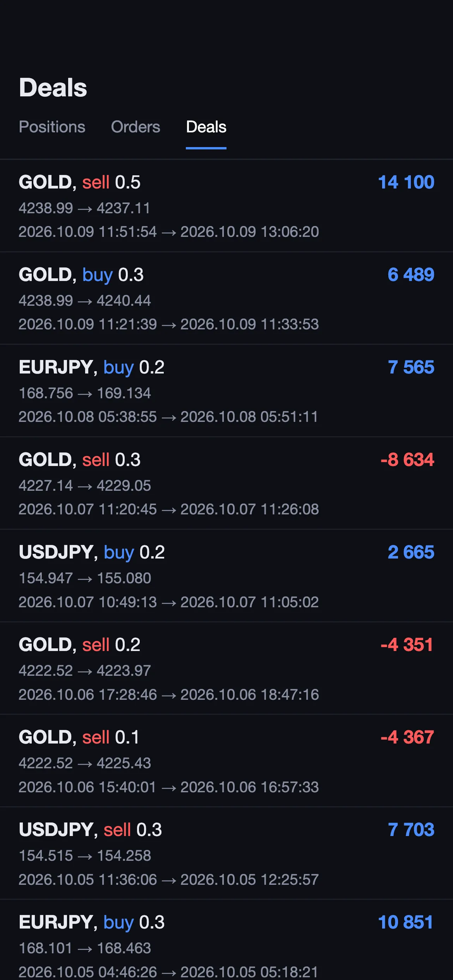
Task: Open the GOLD sell 0.3 deal
Action: click(226, 483)
